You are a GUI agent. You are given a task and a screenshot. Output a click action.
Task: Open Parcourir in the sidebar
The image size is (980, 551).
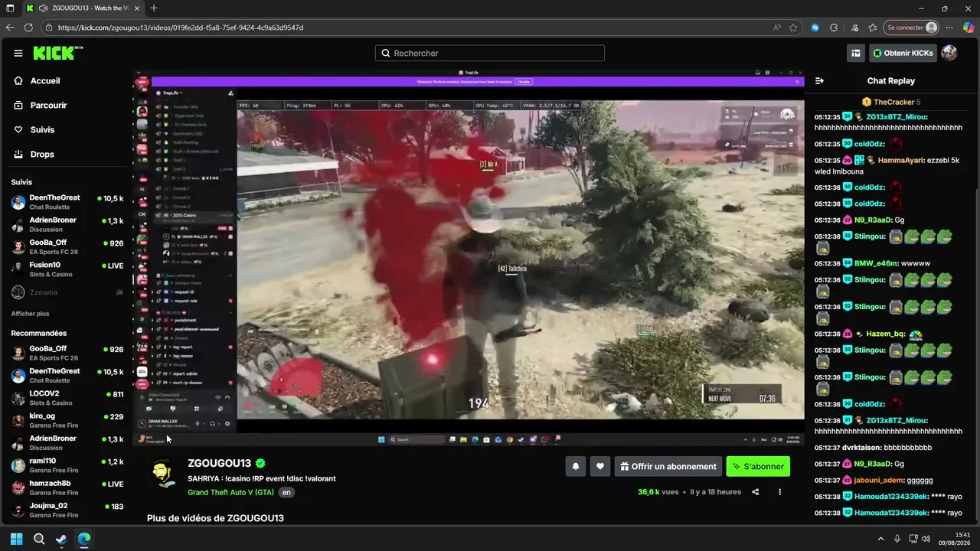click(x=48, y=105)
